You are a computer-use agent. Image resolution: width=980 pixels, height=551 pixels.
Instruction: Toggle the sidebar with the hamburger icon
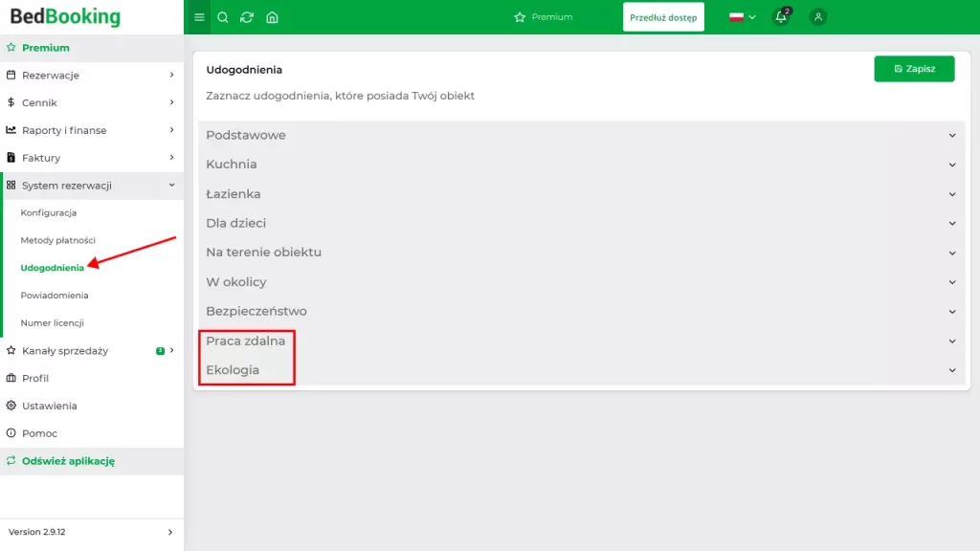pos(198,16)
